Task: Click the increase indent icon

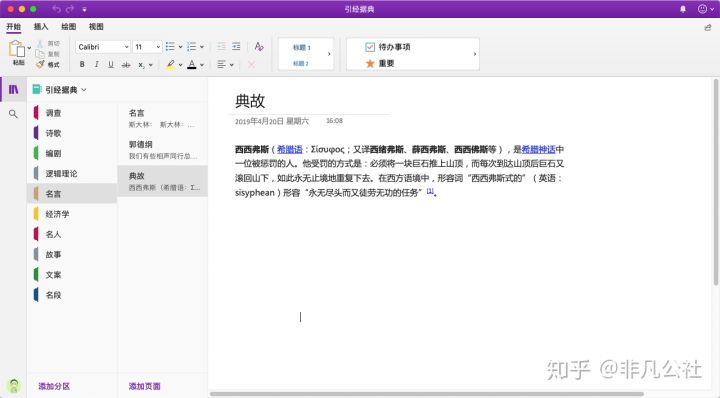Action: point(236,46)
